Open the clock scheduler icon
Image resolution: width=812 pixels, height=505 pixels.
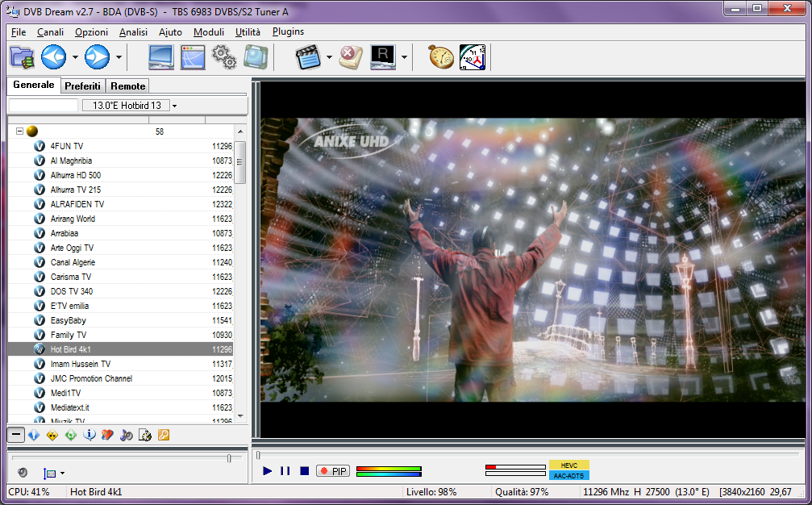click(x=473, y=57)
